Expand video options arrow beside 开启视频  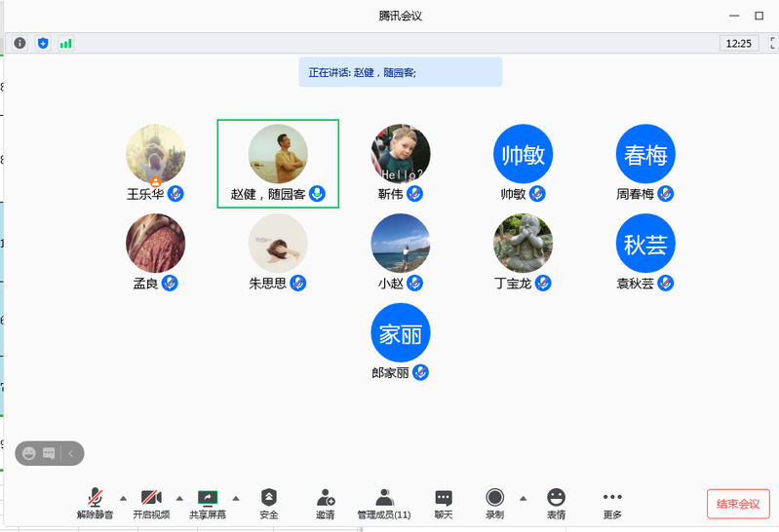point(179,498)
